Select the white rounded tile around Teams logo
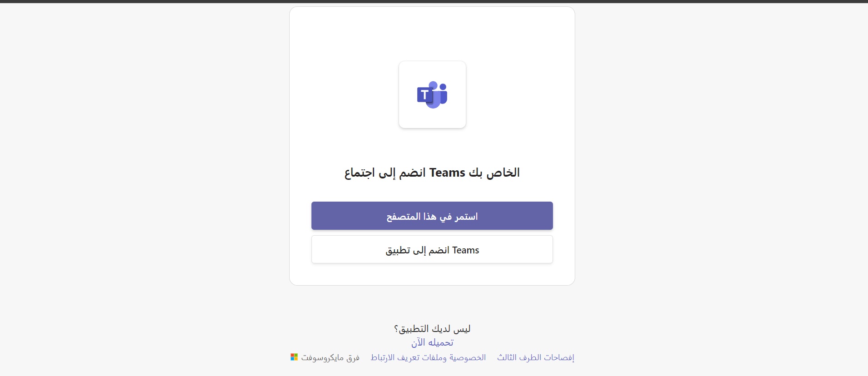Image resolution: width=868 pixels, height=376 pixels. 432,94
